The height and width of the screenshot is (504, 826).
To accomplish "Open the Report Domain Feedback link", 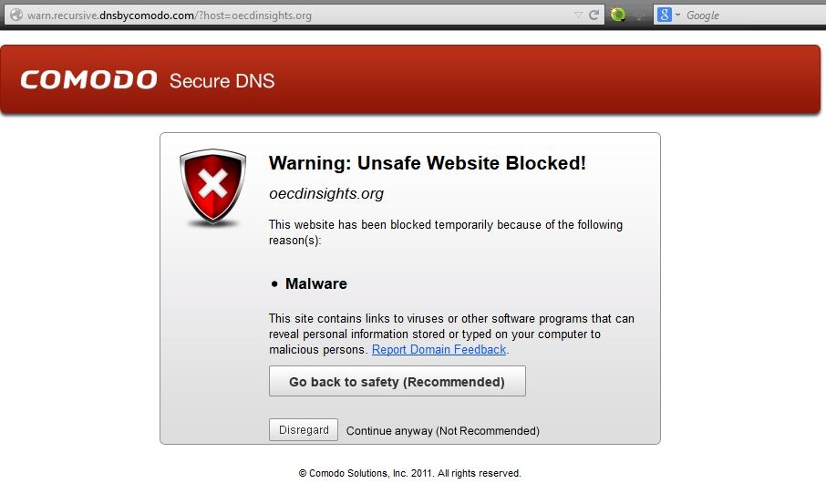I will 439,350.
